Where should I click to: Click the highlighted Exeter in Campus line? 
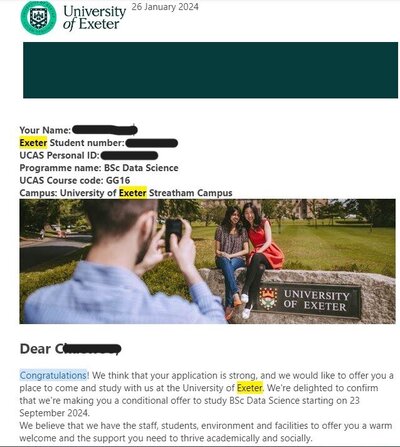point(133,193)
